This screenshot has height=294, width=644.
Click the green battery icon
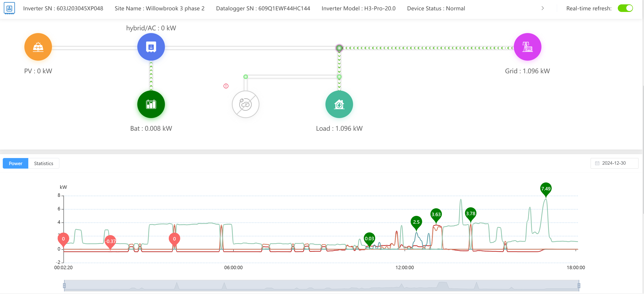point(151,104)
